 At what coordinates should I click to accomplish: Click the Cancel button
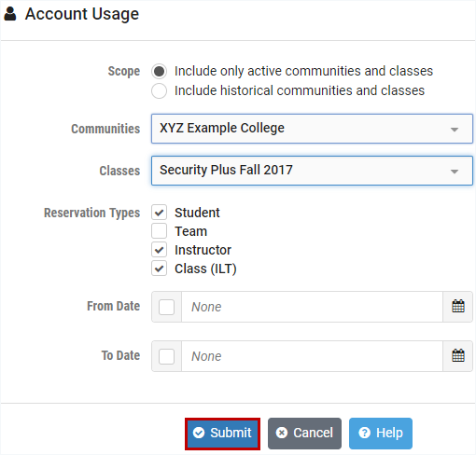[304, 434]
